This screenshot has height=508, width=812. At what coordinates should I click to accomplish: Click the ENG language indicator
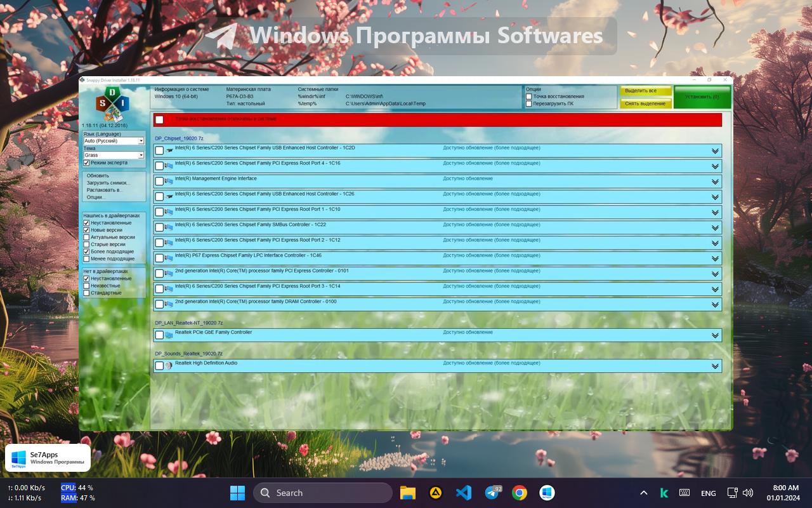point(709,493)
